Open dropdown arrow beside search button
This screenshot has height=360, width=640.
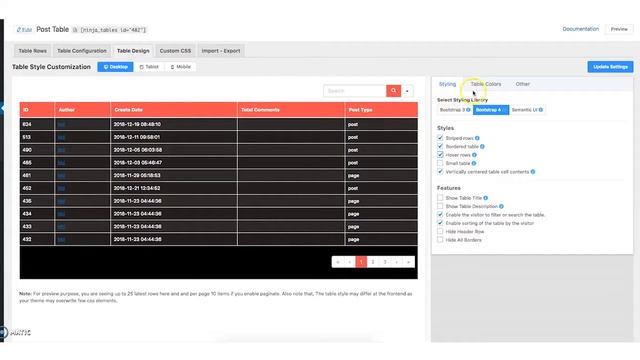point(407,91)
